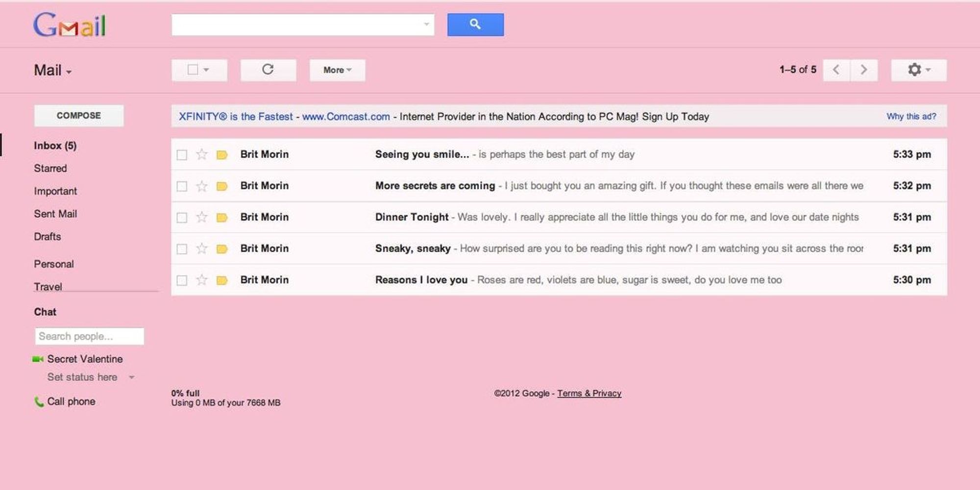Viewport: 980px width, 490px height.
Task: Click the 'Why this ad?' link
Action: point(911,117)
